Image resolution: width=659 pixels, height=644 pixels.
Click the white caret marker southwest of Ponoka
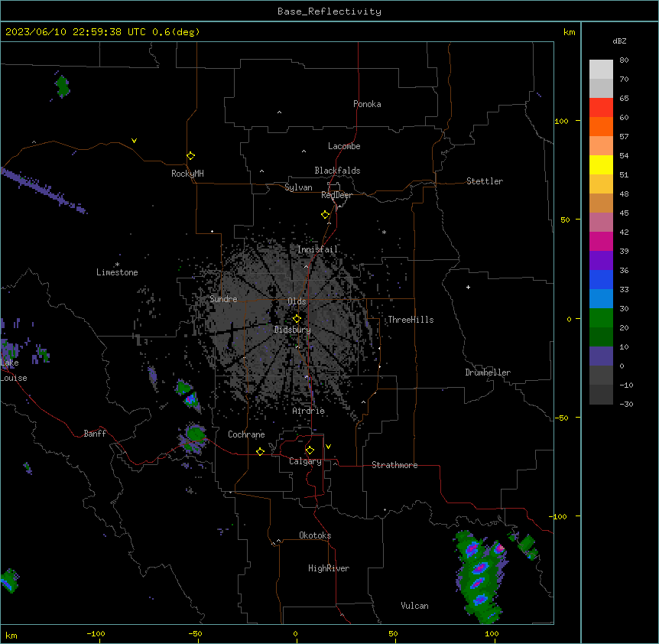280,112
